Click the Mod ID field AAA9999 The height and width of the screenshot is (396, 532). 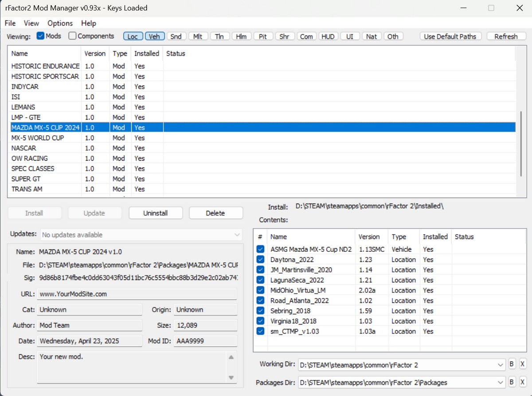[x=205, y=341]
